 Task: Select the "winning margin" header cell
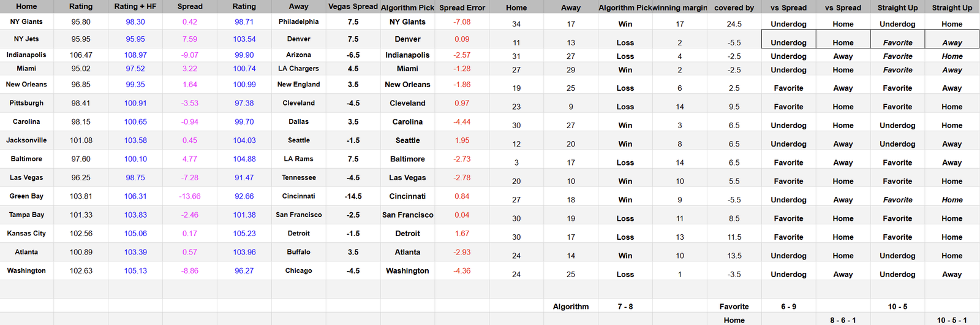pos(680,8)
